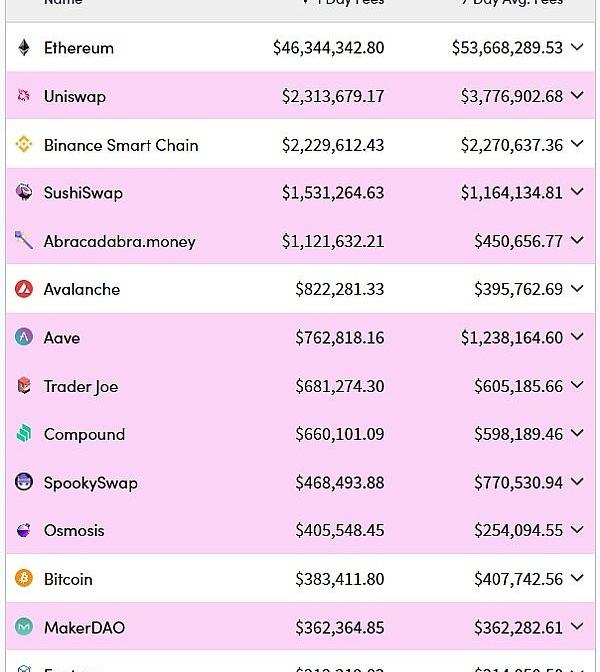Expand the Ethereum row chevron
This screenshot has width=600, height=672.
(577, 48)
